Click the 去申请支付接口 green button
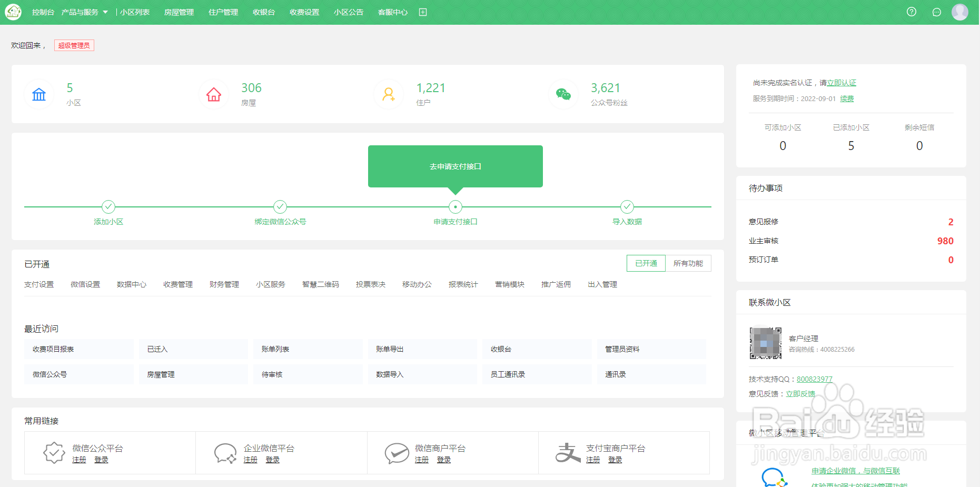980x487 pixels. coord(456,166)
